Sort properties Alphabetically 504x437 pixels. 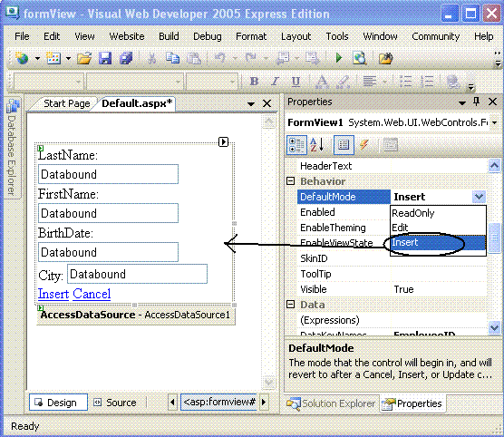[x=317, y=145]
